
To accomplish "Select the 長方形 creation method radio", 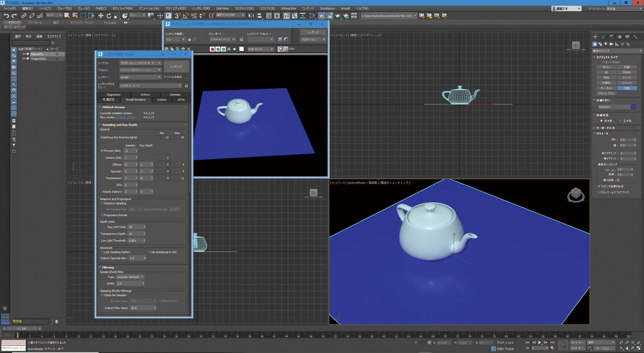I will pyautogui.click(x=601, y=121).
